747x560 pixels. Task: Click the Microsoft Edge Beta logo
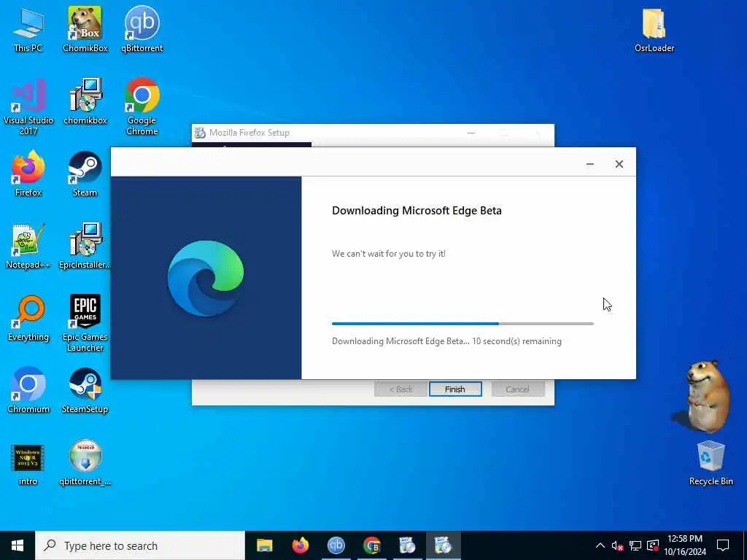click(x=206, y=278)
